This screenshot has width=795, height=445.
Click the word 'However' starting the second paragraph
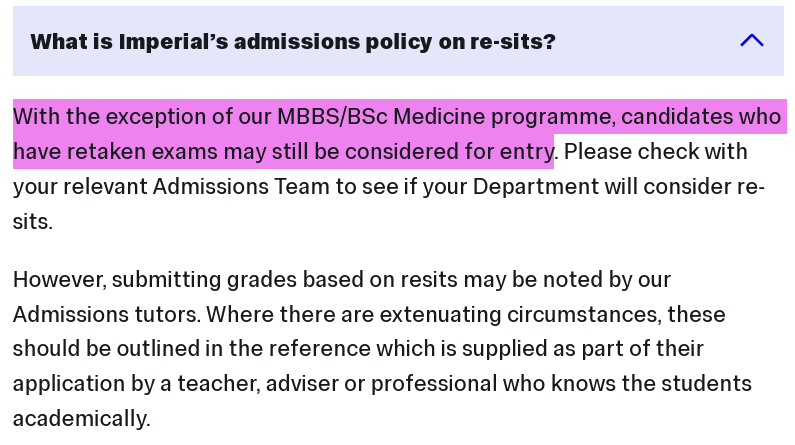pos(60,280)
